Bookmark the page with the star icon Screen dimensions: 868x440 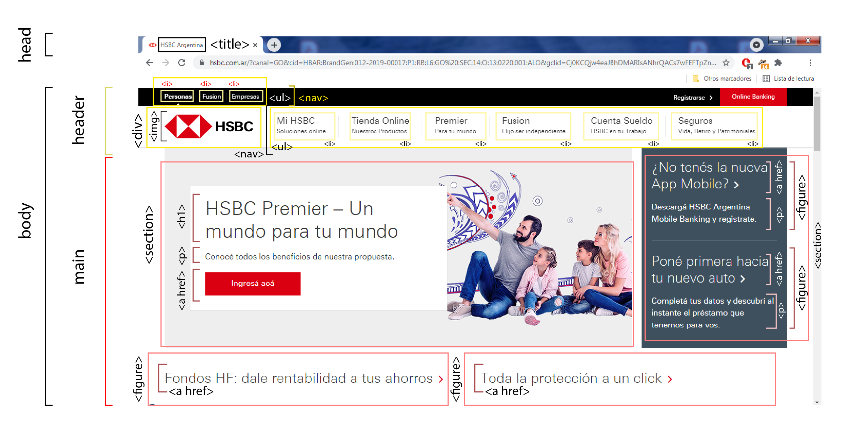click(726, 63)
